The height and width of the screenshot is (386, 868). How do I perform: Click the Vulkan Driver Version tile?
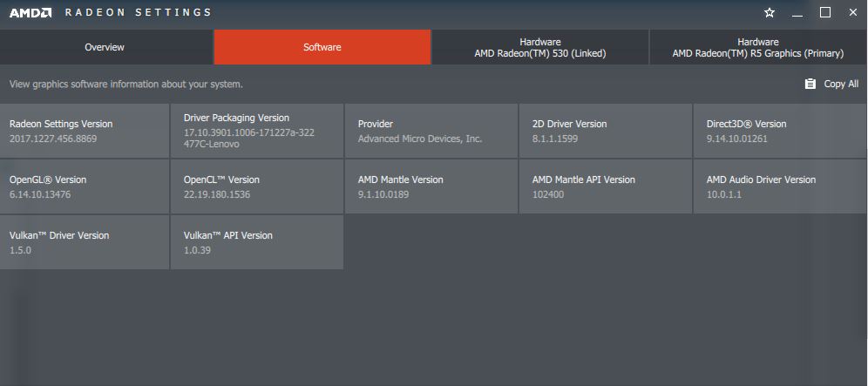85,242
